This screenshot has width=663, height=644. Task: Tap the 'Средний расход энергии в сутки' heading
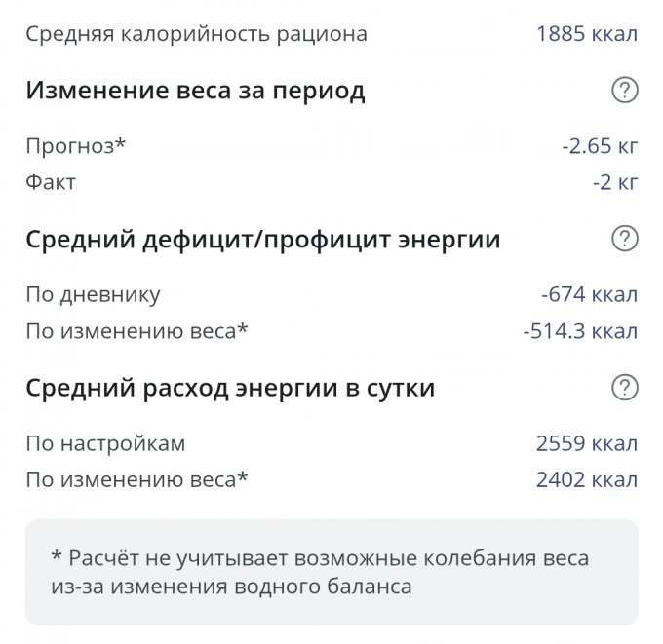tap(230, 388)
